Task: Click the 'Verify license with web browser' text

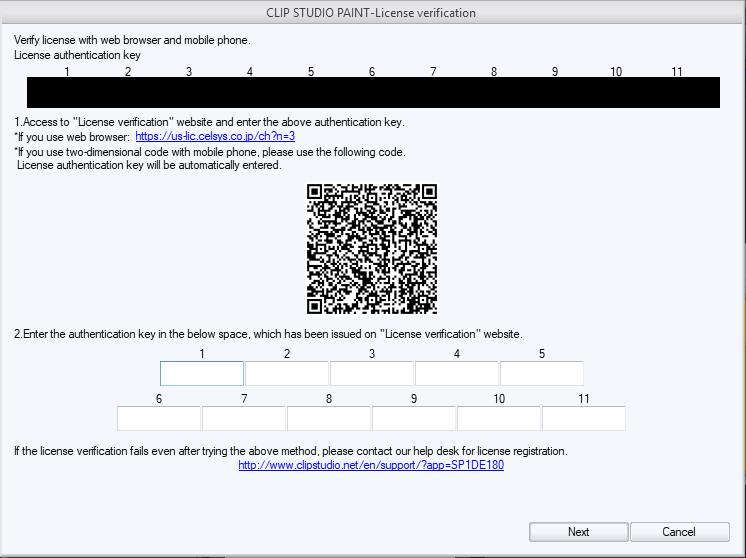Action: coord(132,40)
